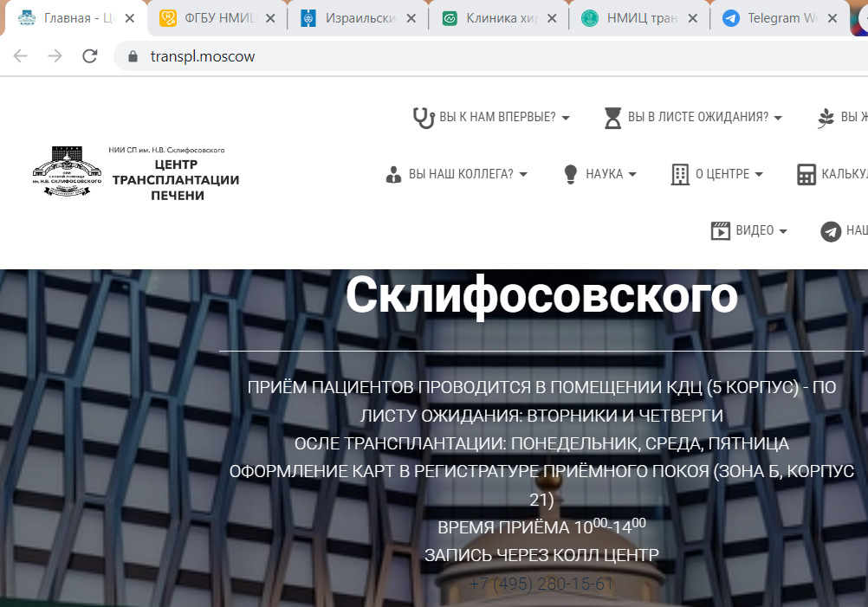Viewport: 868px width, 607px height.
Task: Close the Telegram Web tab
Action: (832, 18)
